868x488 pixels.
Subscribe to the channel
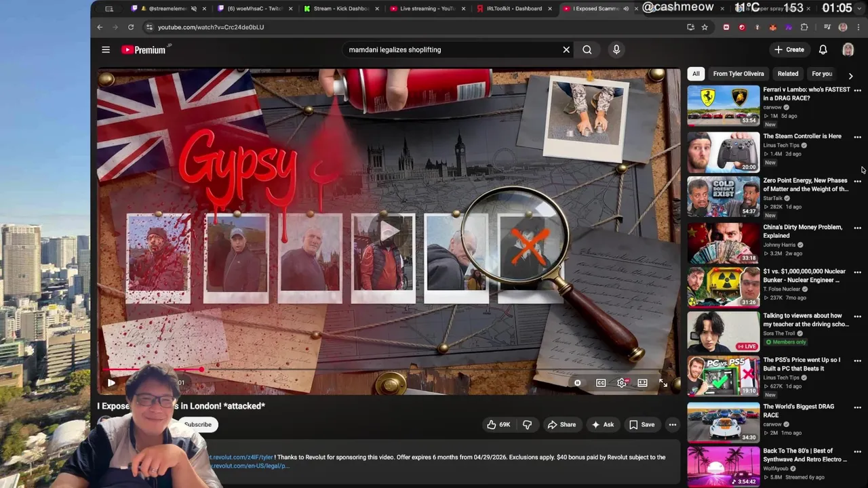[197, 424]
